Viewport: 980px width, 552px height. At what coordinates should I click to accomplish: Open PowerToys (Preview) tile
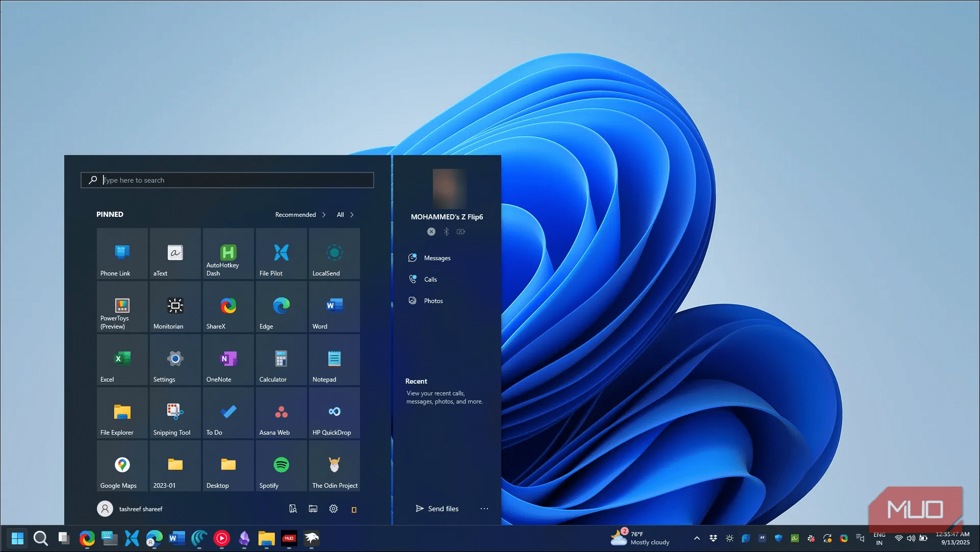[122, 307]
